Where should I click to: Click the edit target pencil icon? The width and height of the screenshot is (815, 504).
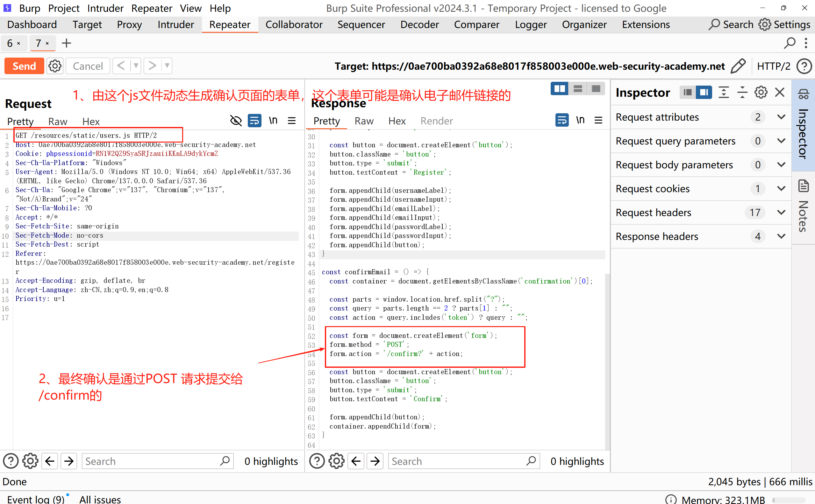click(x=738, y=66)
